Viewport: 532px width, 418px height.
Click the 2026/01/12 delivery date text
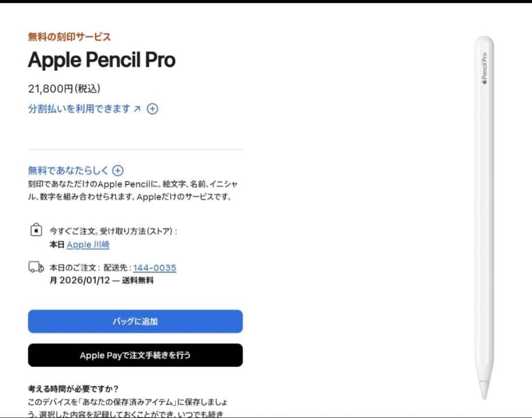85,280
